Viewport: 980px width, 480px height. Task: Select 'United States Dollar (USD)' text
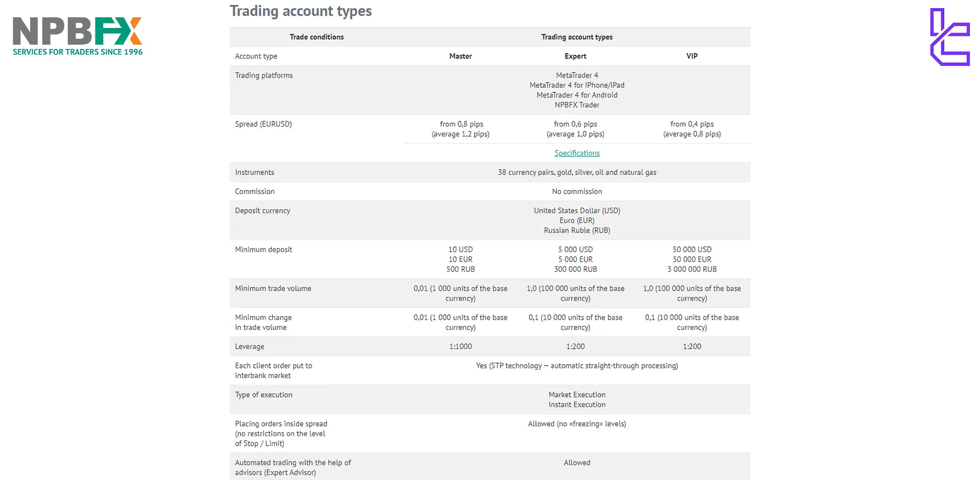click(577, 211)
